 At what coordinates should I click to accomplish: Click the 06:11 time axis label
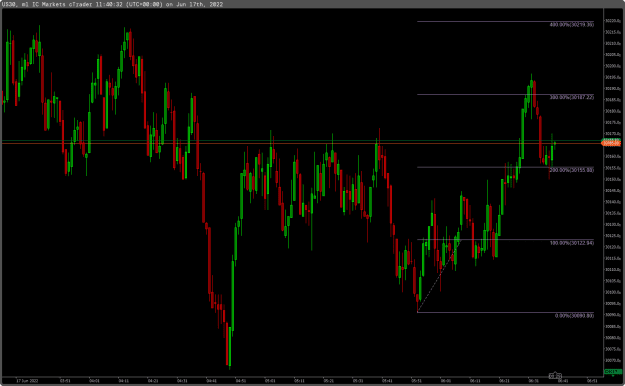click(475, 381)
